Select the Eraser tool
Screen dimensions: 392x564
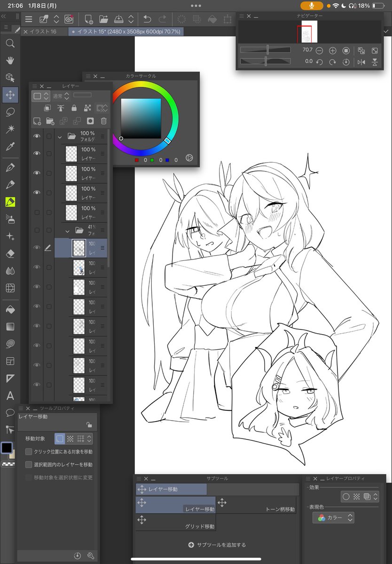coord(10,254)
